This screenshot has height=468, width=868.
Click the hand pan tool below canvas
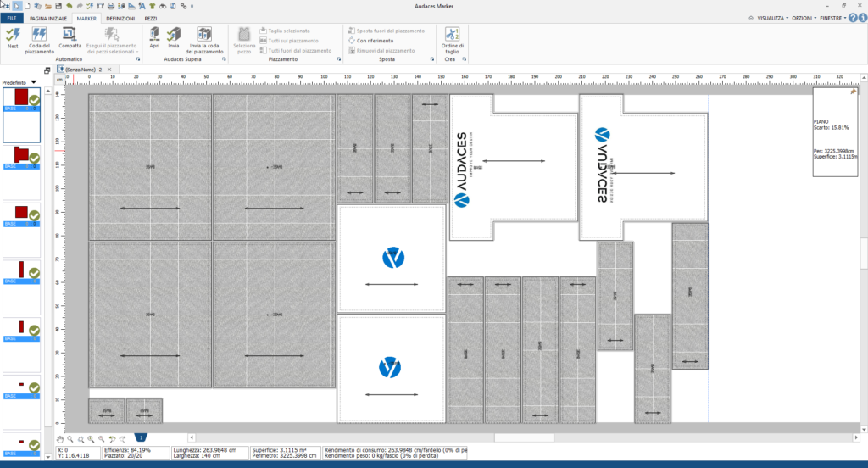(60, 439)
